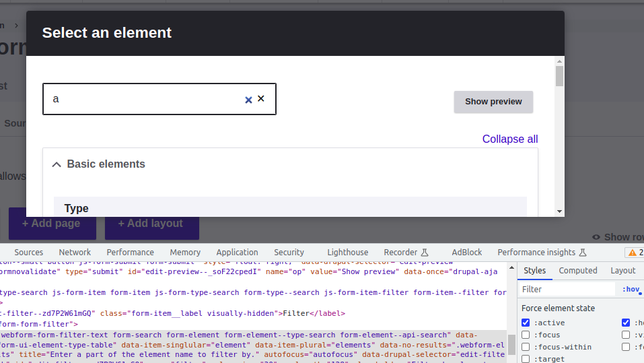This screenshot has height=363, width=644.
Task: Check the :focus-within state checkbox
Action: click(x=526, y=347)
